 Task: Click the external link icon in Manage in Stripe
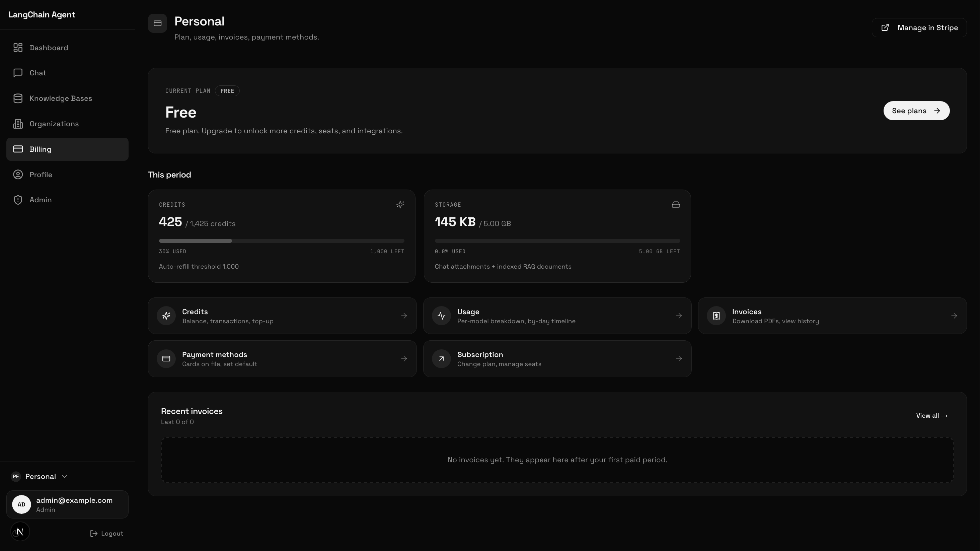[x=885, y=28]
